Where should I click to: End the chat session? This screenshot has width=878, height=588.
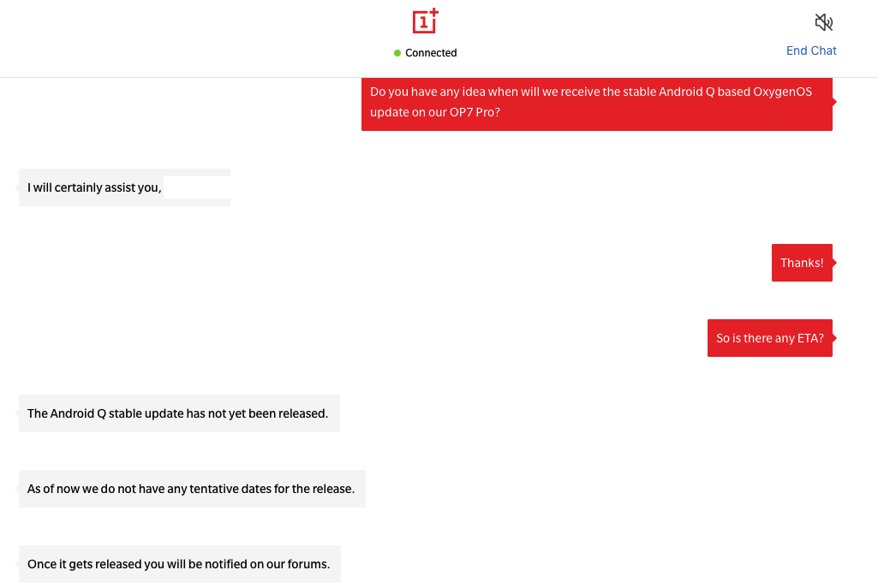(811, 50)
